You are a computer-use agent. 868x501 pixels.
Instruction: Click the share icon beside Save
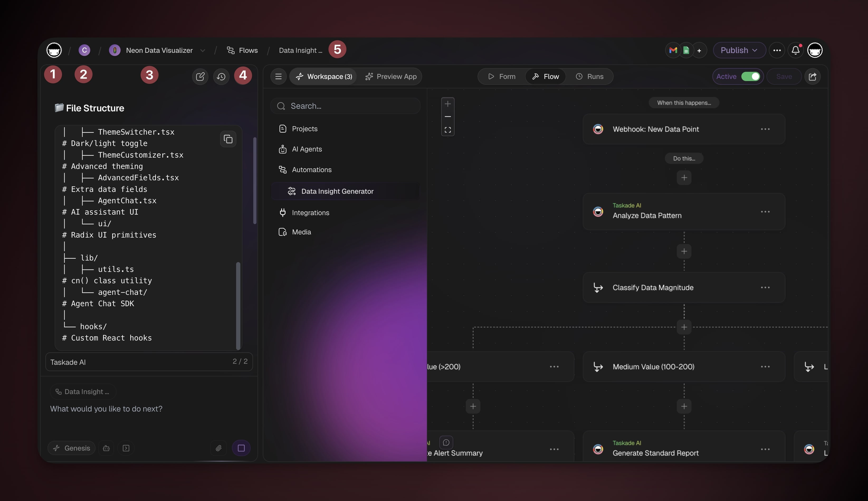813,76
